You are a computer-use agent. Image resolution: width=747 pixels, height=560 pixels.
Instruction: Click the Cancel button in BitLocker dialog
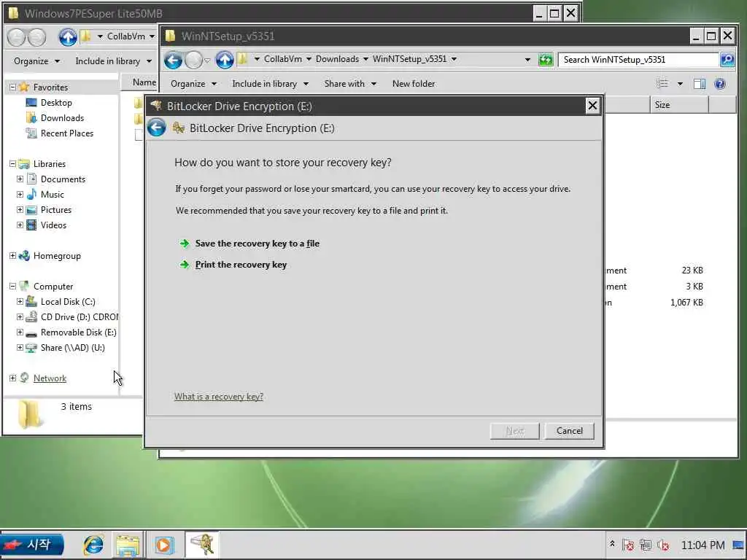point(569,431)
